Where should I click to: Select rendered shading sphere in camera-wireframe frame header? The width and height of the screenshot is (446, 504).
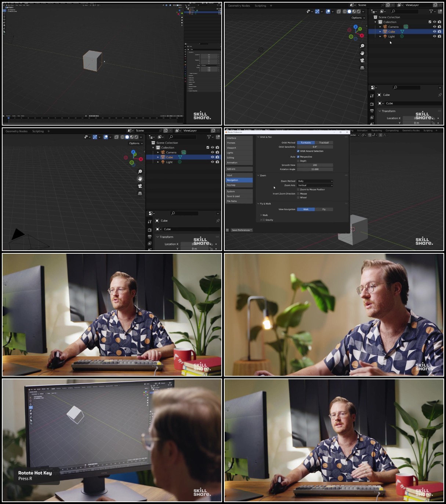click(x=136, y=137)
